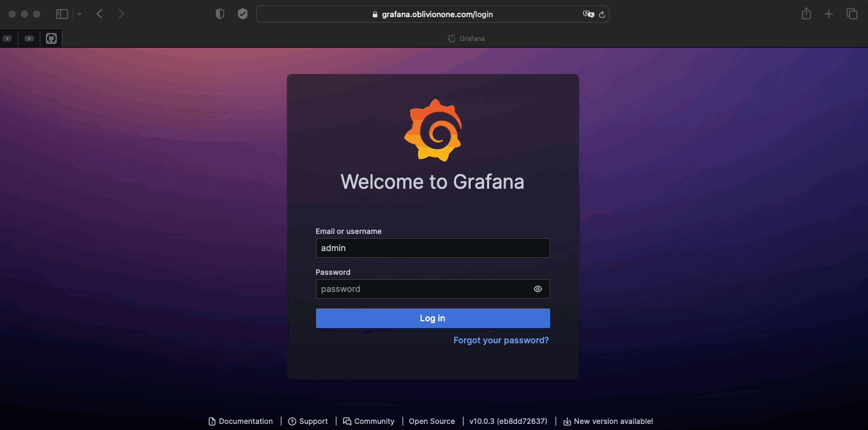Open a new tab with plus icon
The image size is (868, 430).
(828, 14)
